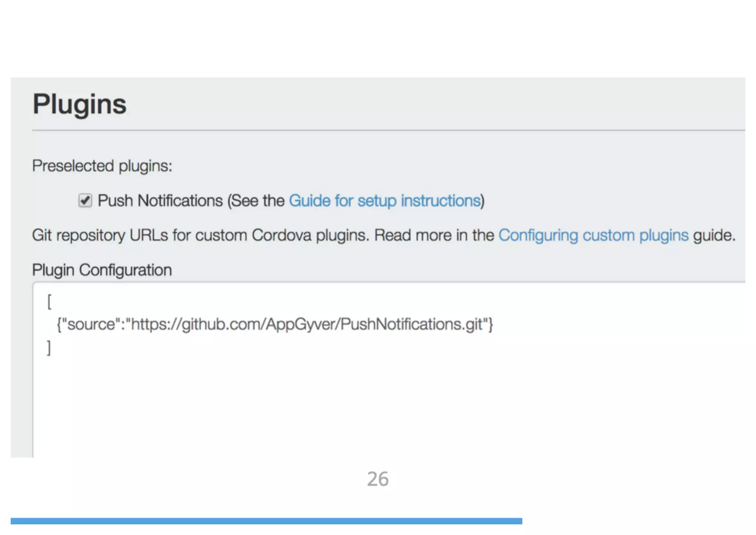Click the Push Notifications label text
756x535 pixels.
(160, 201)
